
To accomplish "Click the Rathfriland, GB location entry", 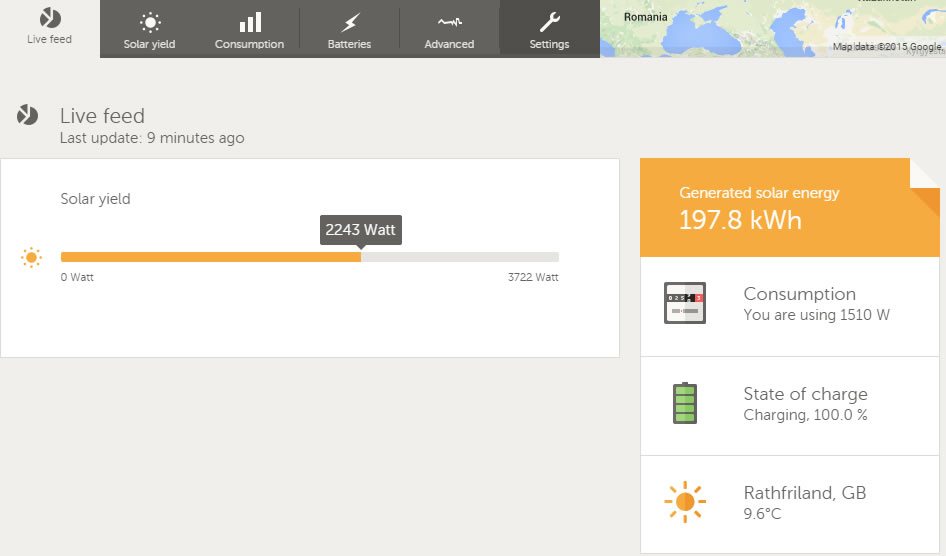I will pos(804,493).
